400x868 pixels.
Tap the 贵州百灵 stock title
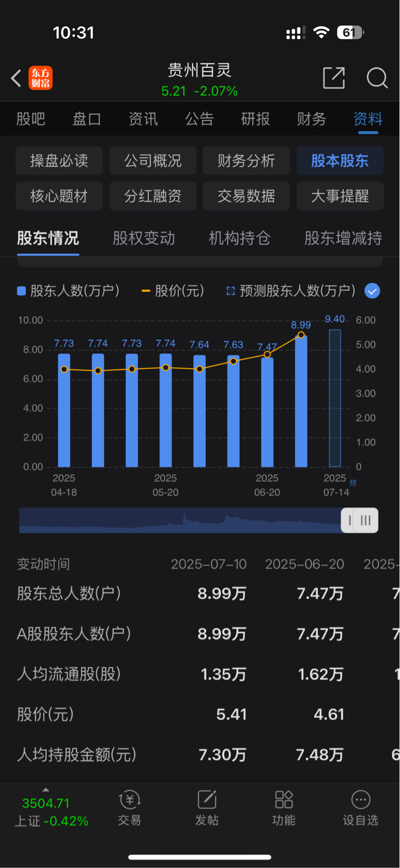tap(200, 70)
